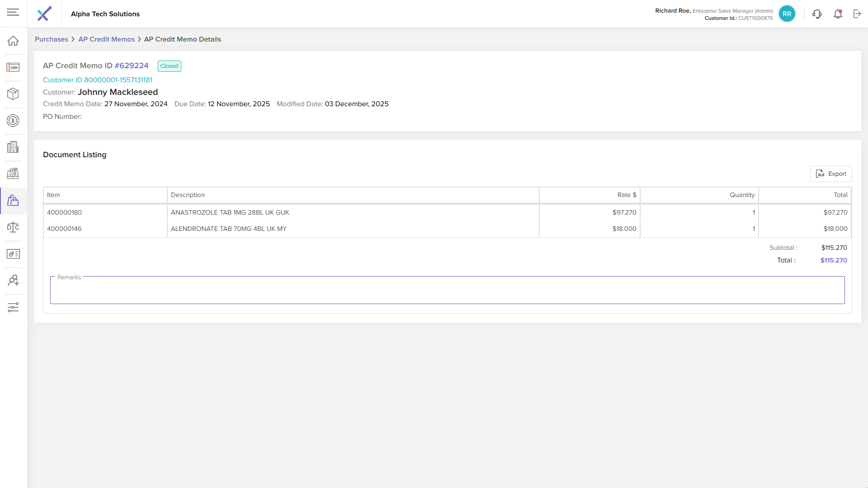
Task: Open the add user sidebar icon
Action: (x=13, y=281)
